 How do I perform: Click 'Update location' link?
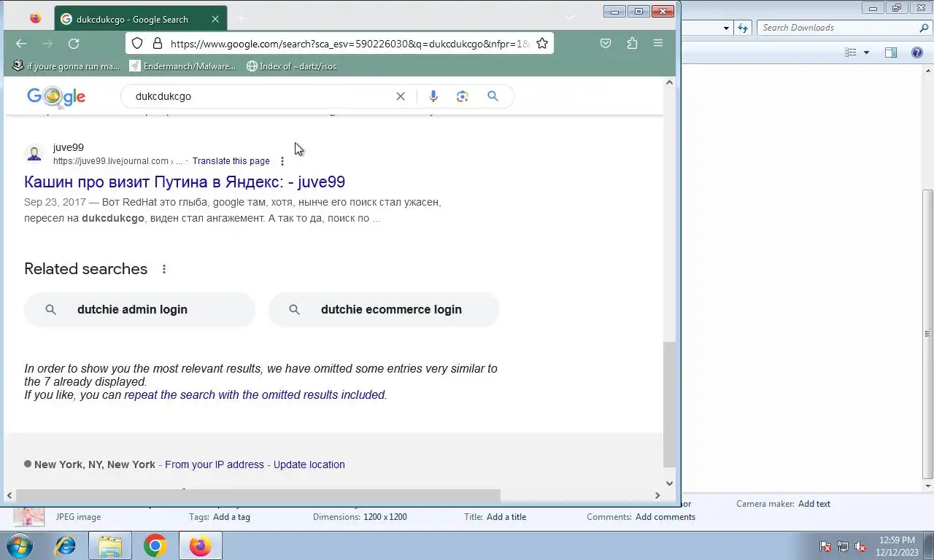(309, 464)
